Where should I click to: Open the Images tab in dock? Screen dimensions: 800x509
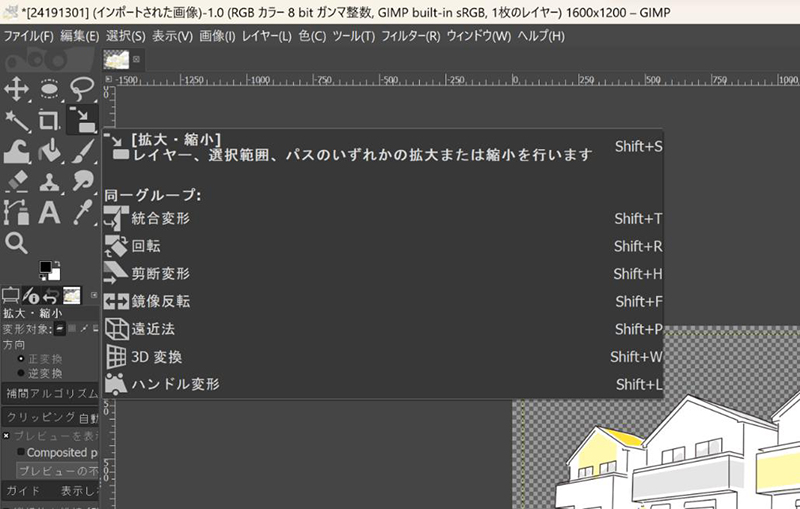(x=71, y=295)
